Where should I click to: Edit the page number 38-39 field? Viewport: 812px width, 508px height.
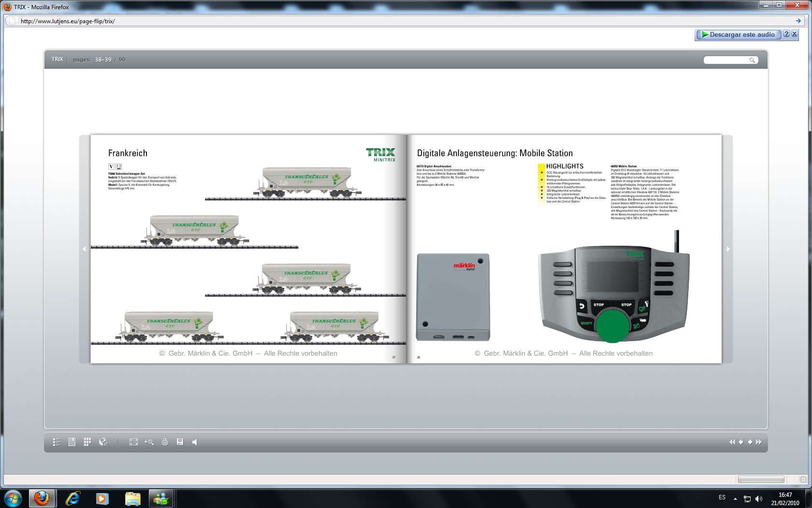(103, 60)
